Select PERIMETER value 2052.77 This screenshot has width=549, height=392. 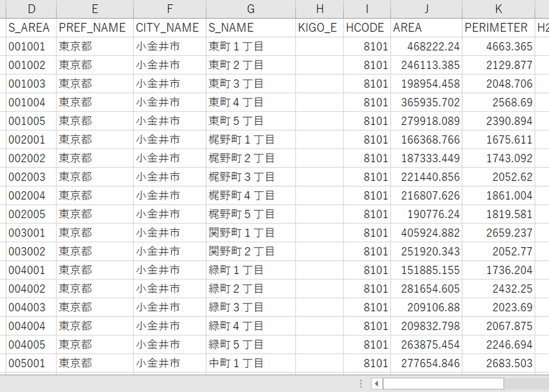coord(498,251)
